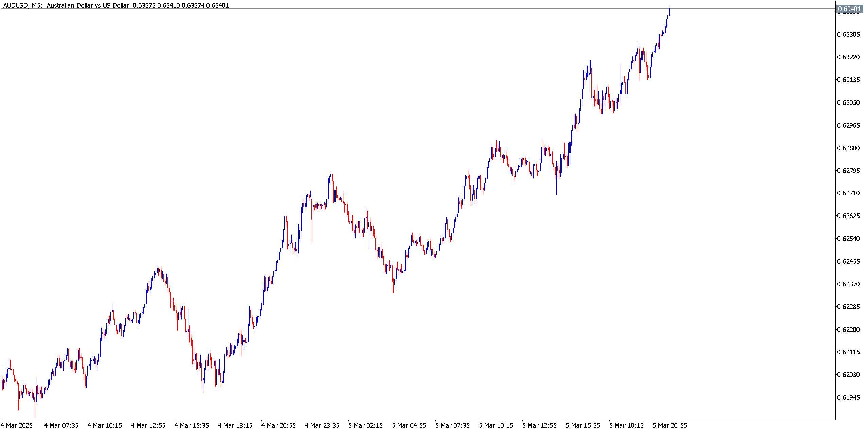Click the 4 Mar 12:55 time label

point(148,425)
